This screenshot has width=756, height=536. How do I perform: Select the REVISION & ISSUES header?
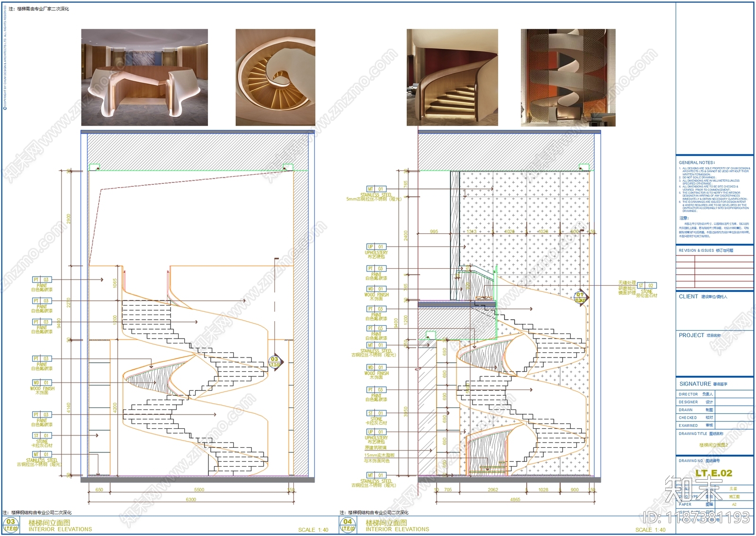point(706,250)
